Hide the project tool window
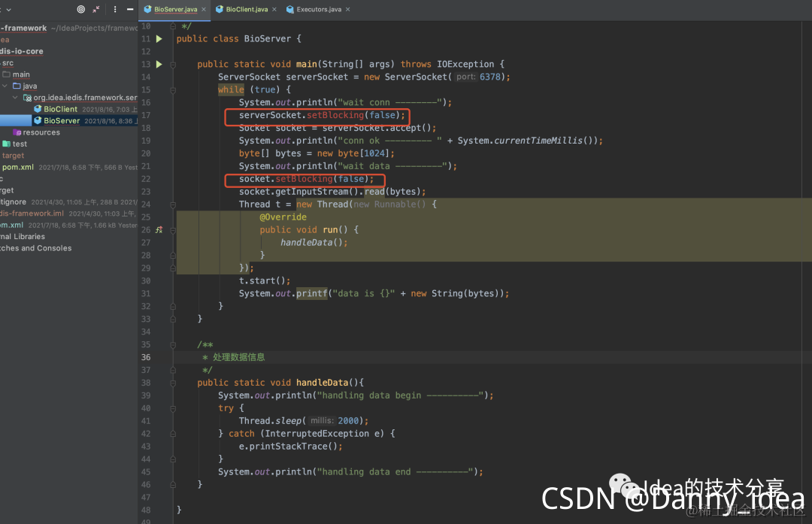Viewport: 812px width, 524px height. coord(130,9)
